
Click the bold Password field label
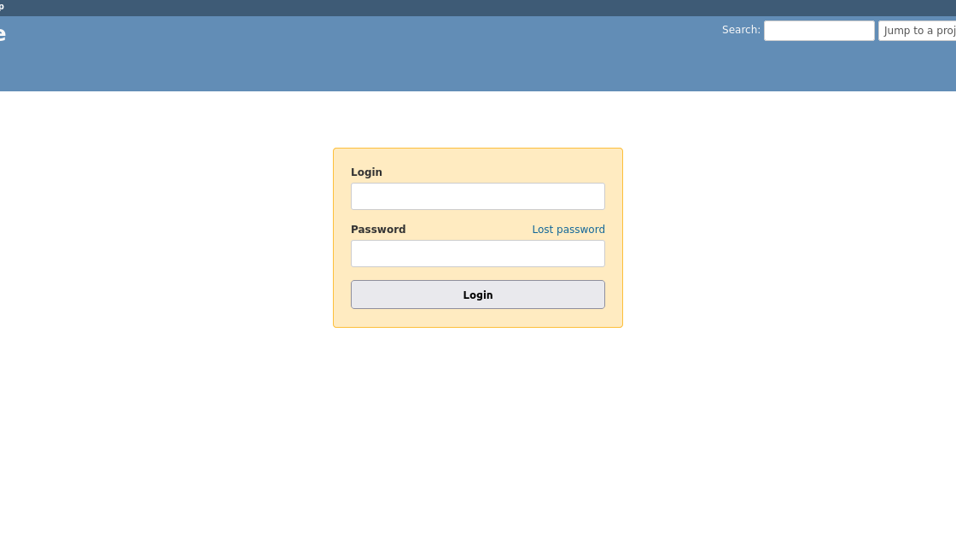click(378, 230)
